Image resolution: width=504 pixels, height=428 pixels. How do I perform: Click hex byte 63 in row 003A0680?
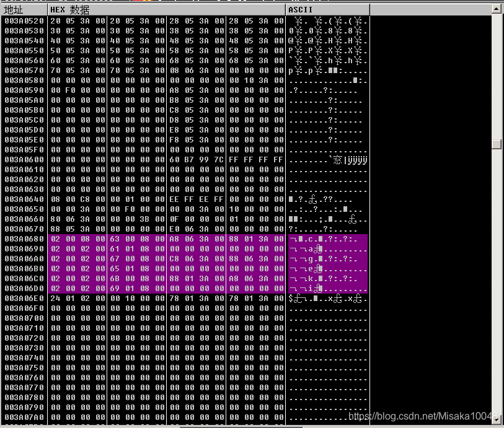pos(115,239)
